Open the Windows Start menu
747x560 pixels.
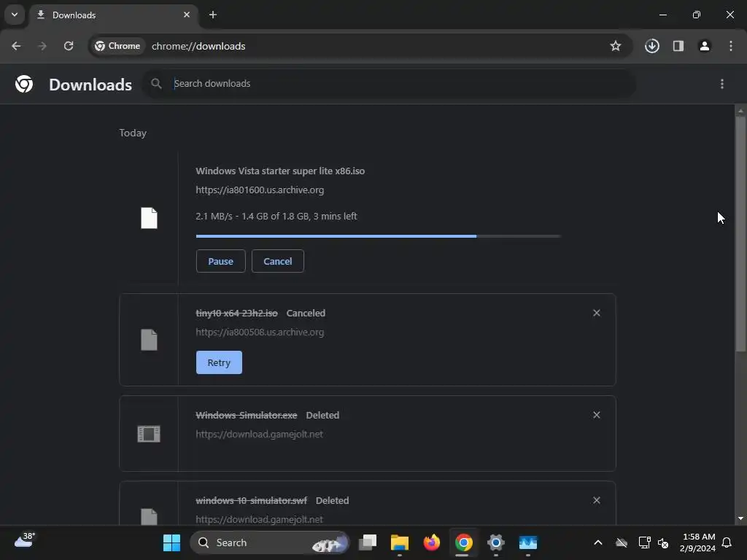click(x=171, y=542)
